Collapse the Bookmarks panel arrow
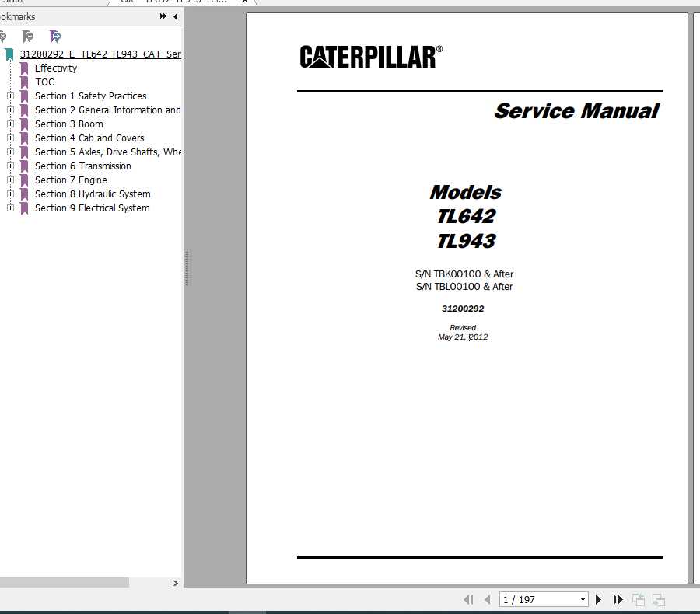The height and width of the screenshot is (614, 700). tap(175, 16)
